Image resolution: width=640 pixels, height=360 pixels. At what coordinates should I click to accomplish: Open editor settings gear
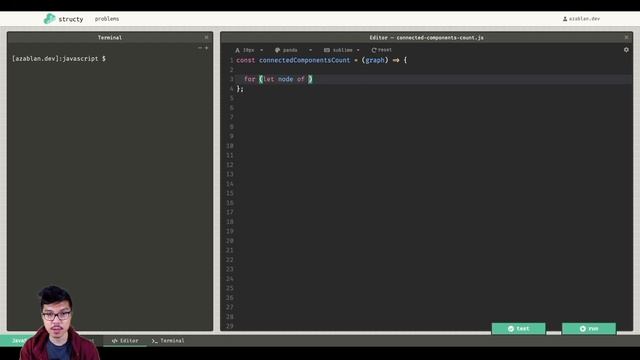(626, 50)
